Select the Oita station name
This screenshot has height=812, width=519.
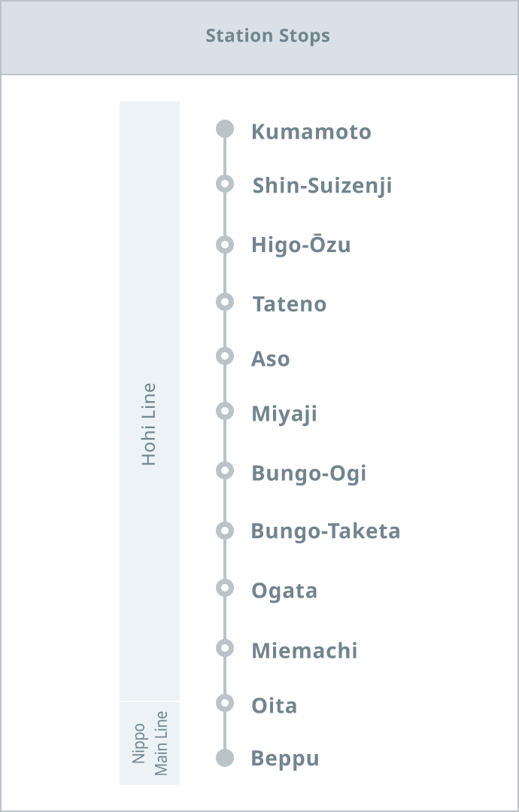pyautogui.click(x=274, y=706)
